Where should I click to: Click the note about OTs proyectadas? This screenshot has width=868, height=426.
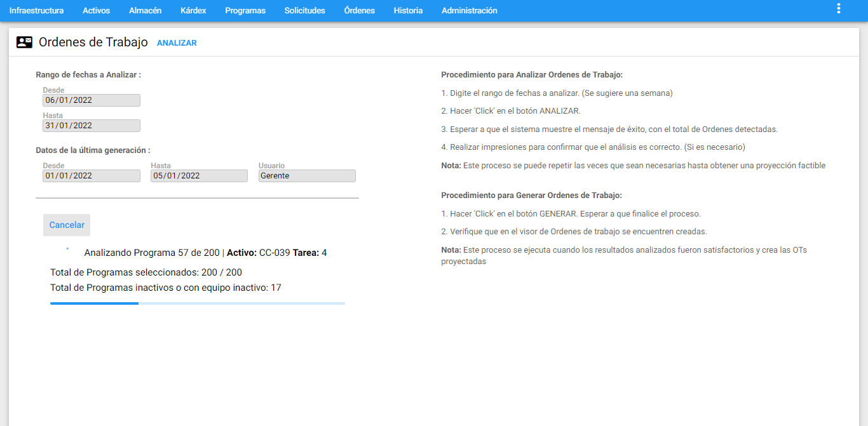(624, 256)
